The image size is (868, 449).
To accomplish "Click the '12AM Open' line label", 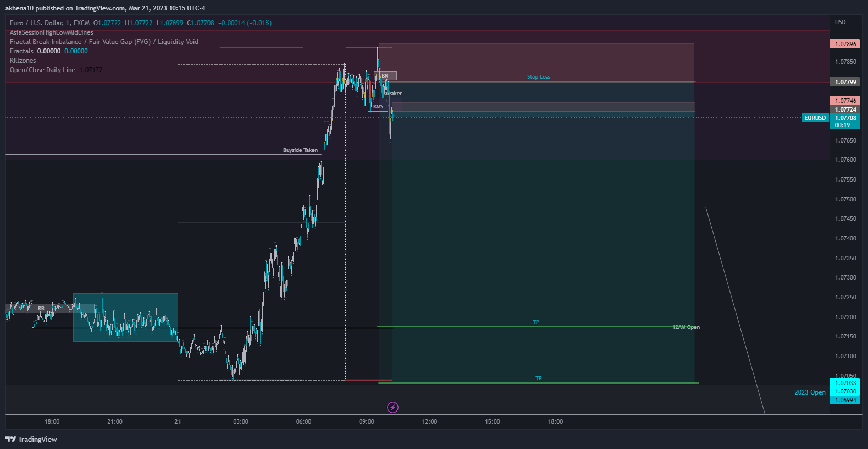I will [x=686, y=327].
